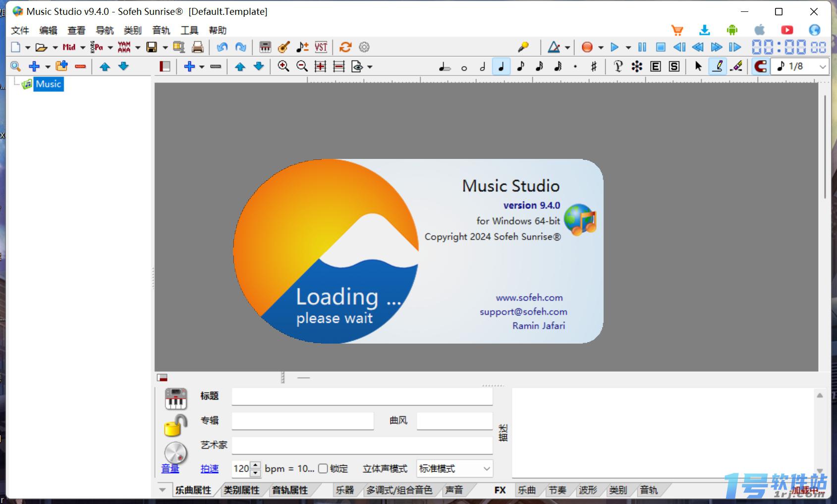
Task: Switch to the 类别属性 tab
Action: 241,490
